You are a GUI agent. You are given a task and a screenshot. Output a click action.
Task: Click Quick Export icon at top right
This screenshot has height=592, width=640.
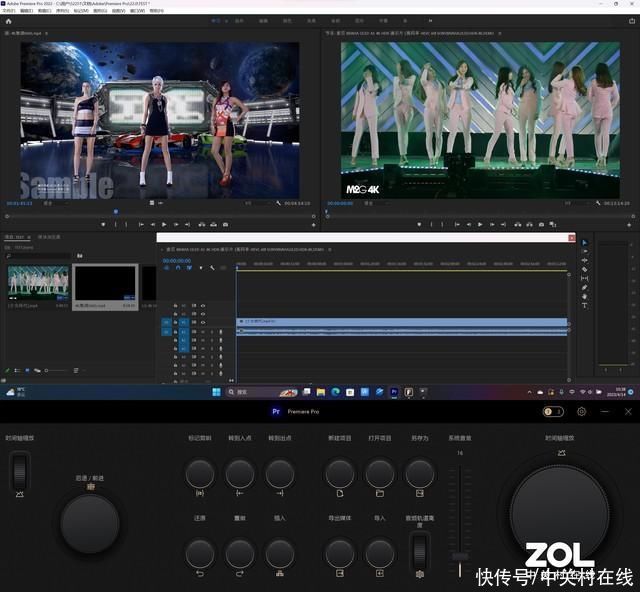click(x=632, y=21)
